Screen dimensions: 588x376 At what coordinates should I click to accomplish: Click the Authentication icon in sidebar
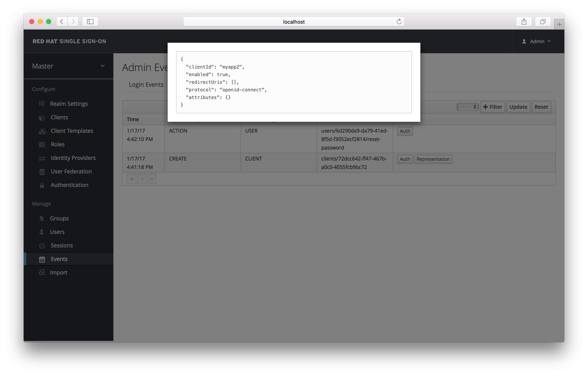click(42, 185)
